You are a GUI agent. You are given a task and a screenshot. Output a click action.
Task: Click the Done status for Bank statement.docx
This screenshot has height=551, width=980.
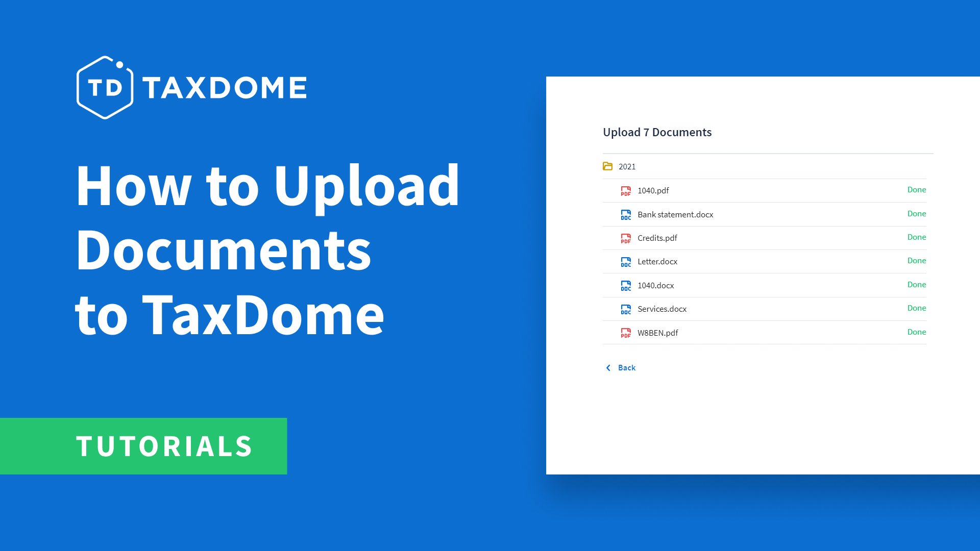click(x=917, y=214)
